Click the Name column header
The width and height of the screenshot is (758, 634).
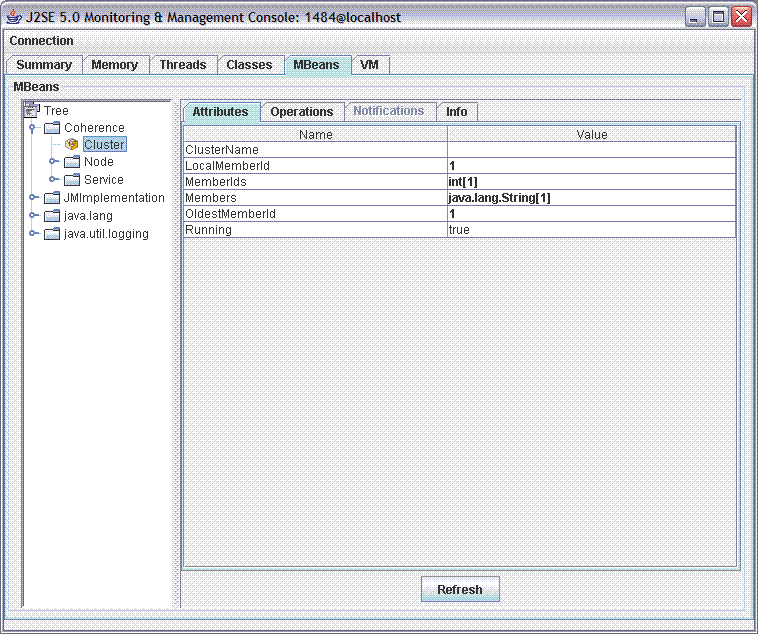(316, 134)
